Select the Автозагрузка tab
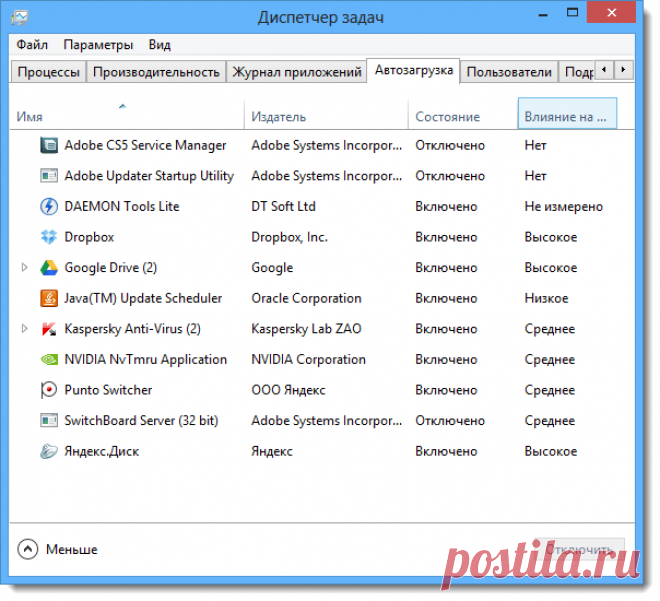660x601 pixels. [x=414, y=70]
